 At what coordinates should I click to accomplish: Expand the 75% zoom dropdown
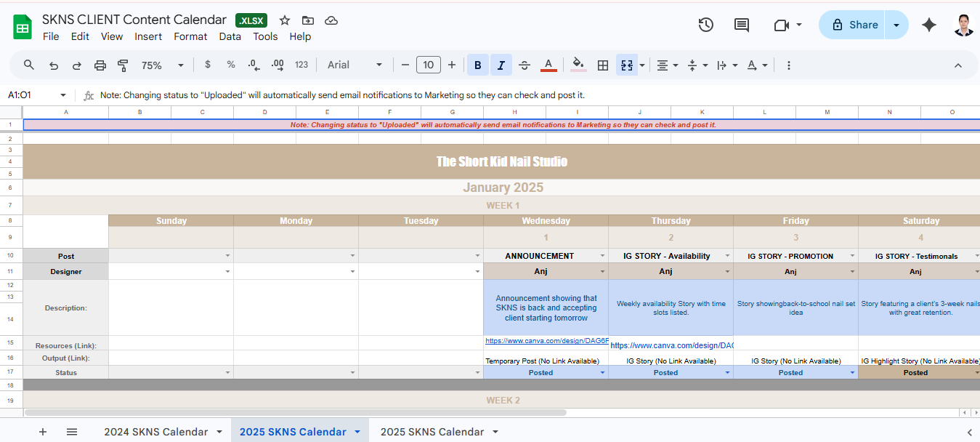(x=162, y=65)
